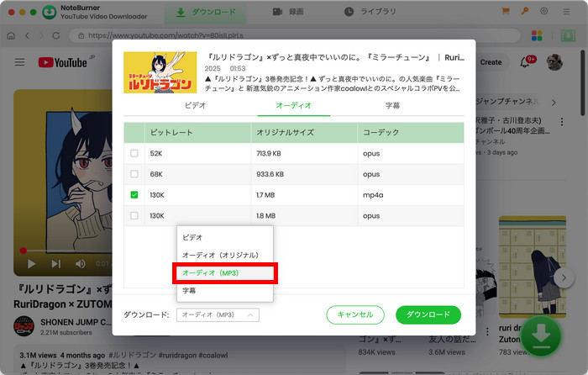The width and height of the screenshot is (588, 375).
Task: Uncheck the 130K mp4a audio checkbox
Action: (134, 195)
